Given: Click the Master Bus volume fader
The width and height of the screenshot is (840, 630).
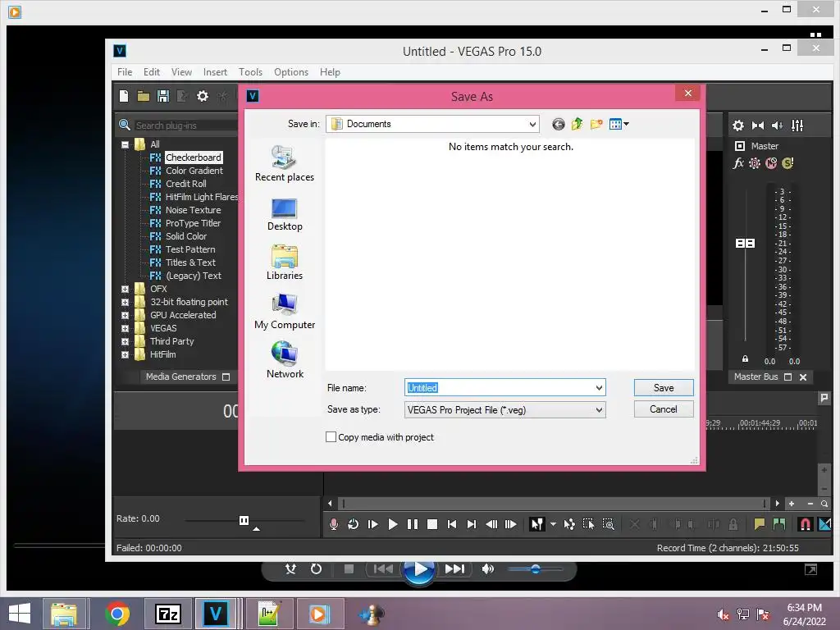Looking at the screenshot, I should [x=745, y=243].
